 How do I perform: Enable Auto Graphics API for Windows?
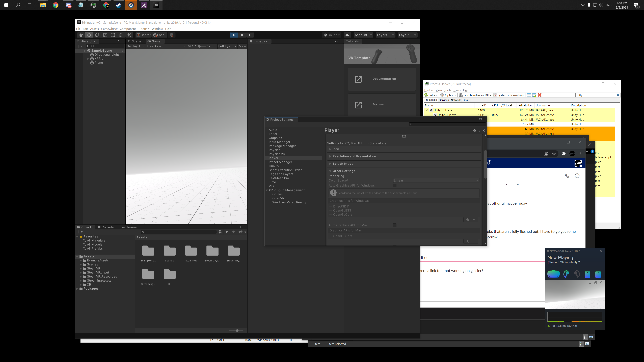(x=394, y=186)
